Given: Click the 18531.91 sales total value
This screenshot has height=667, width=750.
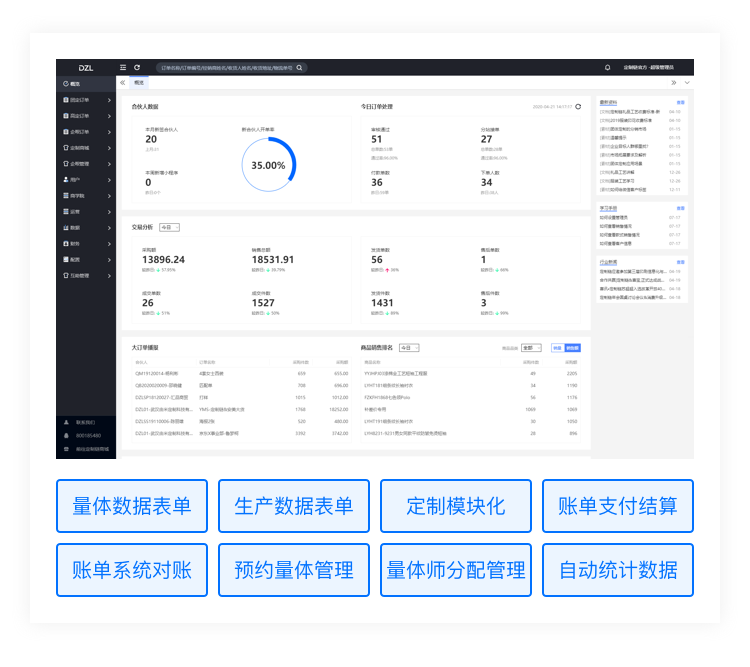Looking at the screenshot, I should [x=273, y=260].
